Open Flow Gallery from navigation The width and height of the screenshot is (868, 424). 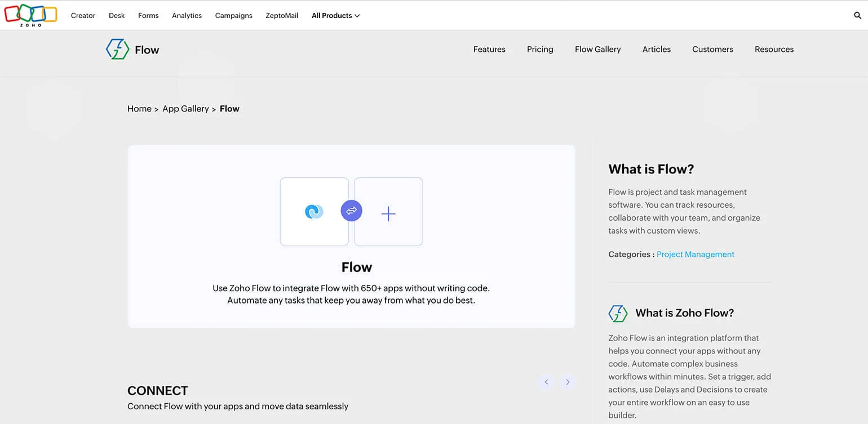pyautogui.click(x=597, y=50)
